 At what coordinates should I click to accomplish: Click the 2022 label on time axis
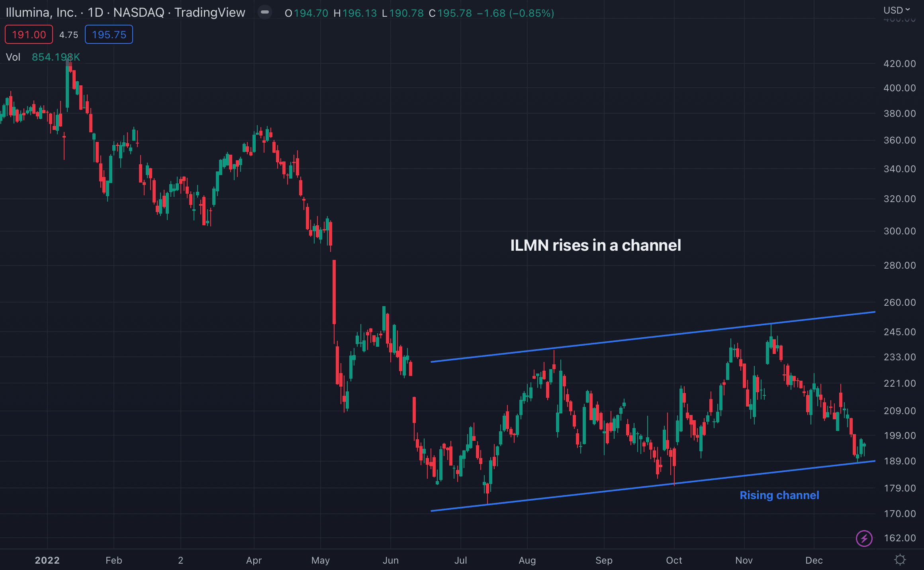[x=47, y=560]
